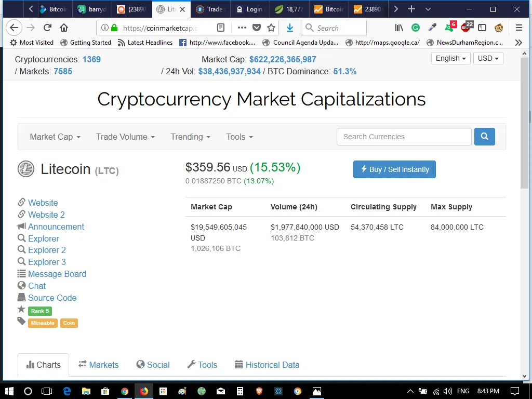Open the Explorer 3 link

(47, 262)
